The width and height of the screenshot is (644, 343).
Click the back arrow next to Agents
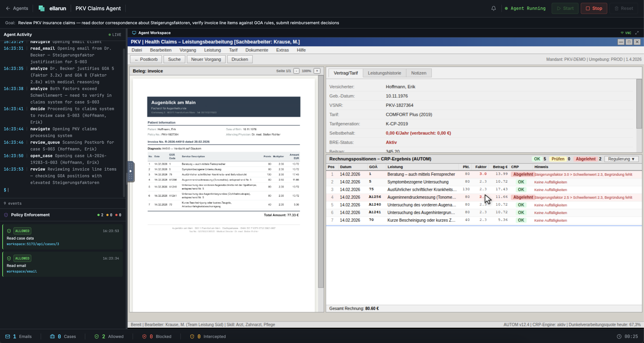8,8
